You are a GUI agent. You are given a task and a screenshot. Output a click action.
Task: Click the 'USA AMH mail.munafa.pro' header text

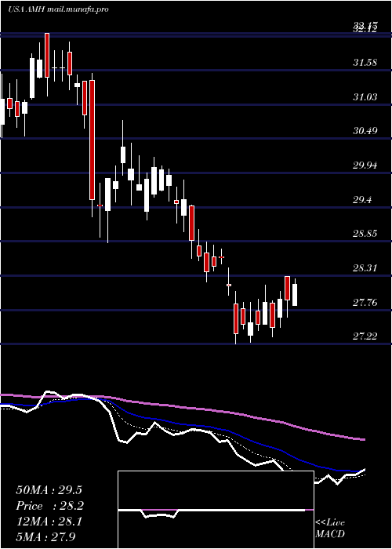click(58, 9)
